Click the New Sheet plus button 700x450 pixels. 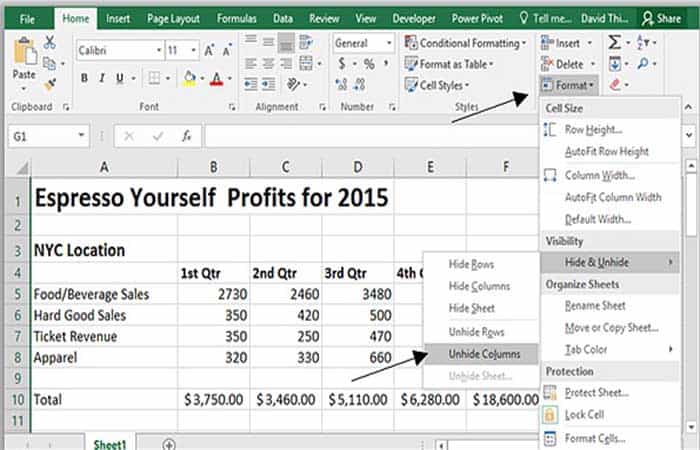(x=168, y=444)
